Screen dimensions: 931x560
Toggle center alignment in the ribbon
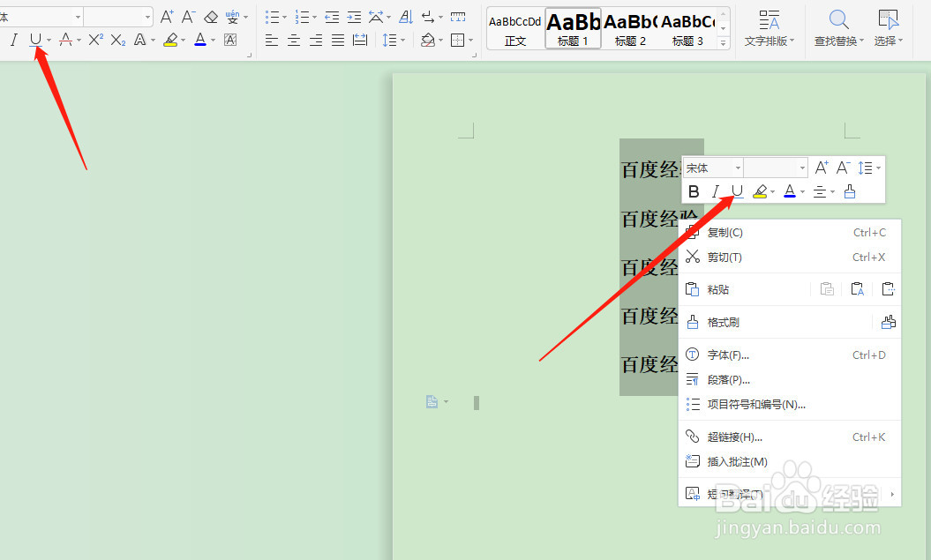293,41
